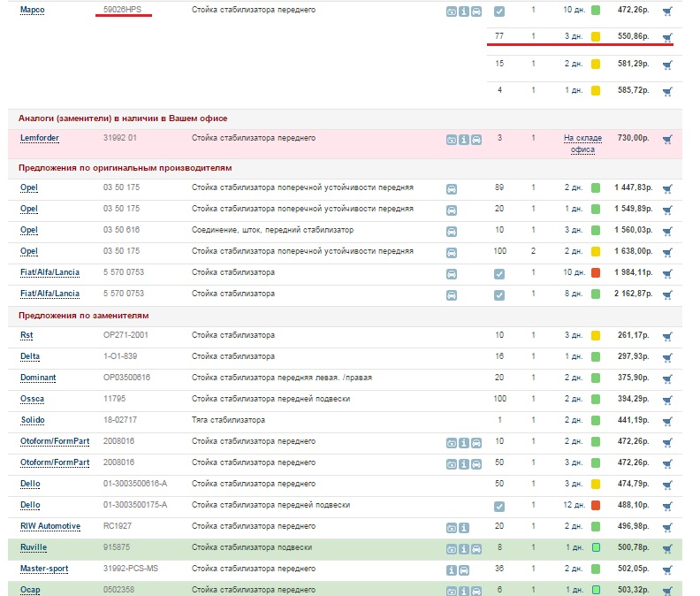Add Solido 18-02717 to cart
700x596 pixels.
[x=667, y=421]
